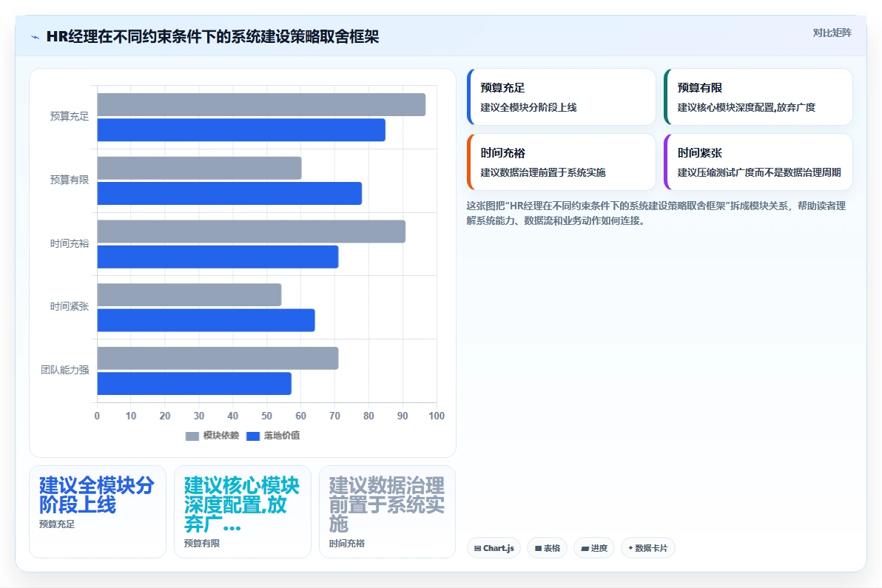The width and height of the screenshot is (882, 588).
Task: Click 建议全模块分阶段上线 text in 预算充足 card
Action: pyautogui.click(x=529, y=107)
